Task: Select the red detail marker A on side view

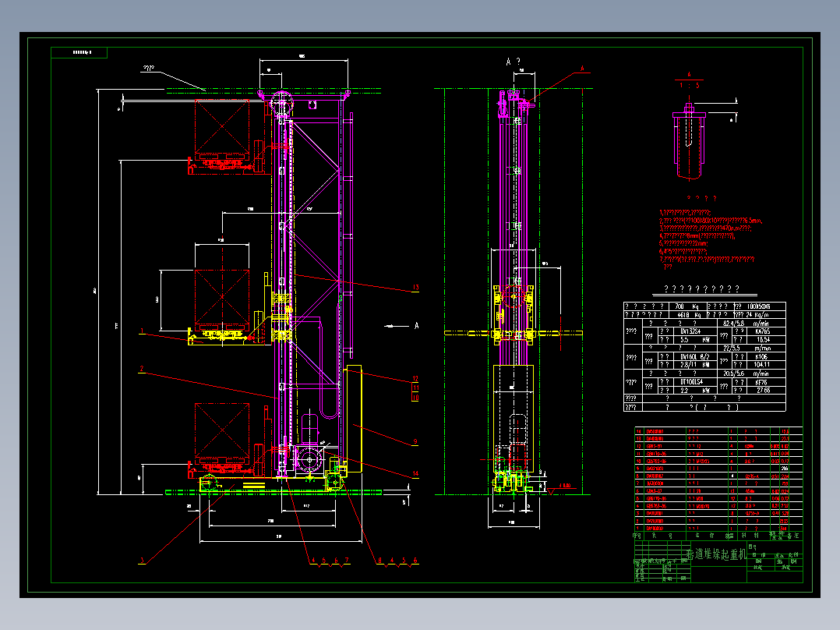Action: click(582, 69)
